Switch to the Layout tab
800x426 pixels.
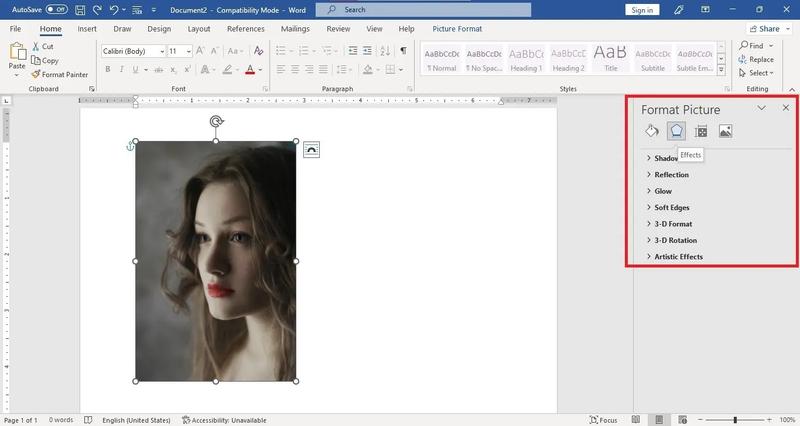coord(198,29)
